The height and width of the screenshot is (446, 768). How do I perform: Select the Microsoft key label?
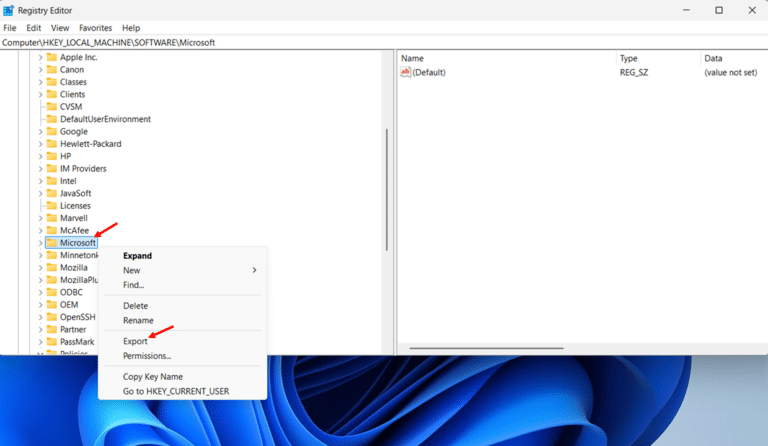(77, 243)
